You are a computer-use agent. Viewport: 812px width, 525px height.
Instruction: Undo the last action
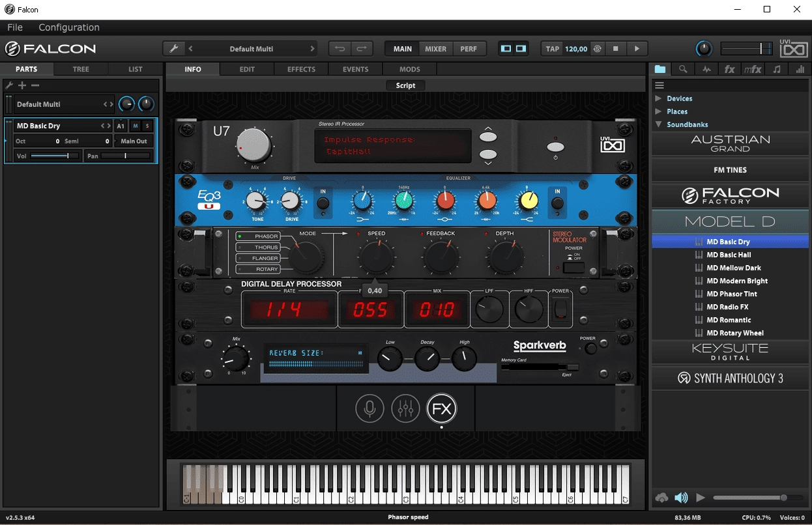(340, 49)
